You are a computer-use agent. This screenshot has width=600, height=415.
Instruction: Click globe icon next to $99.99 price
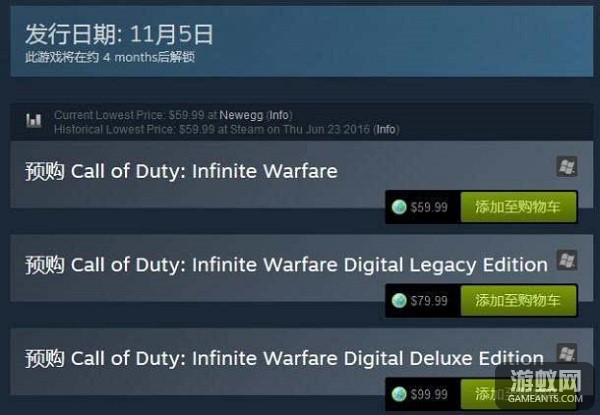click(399, 394)
